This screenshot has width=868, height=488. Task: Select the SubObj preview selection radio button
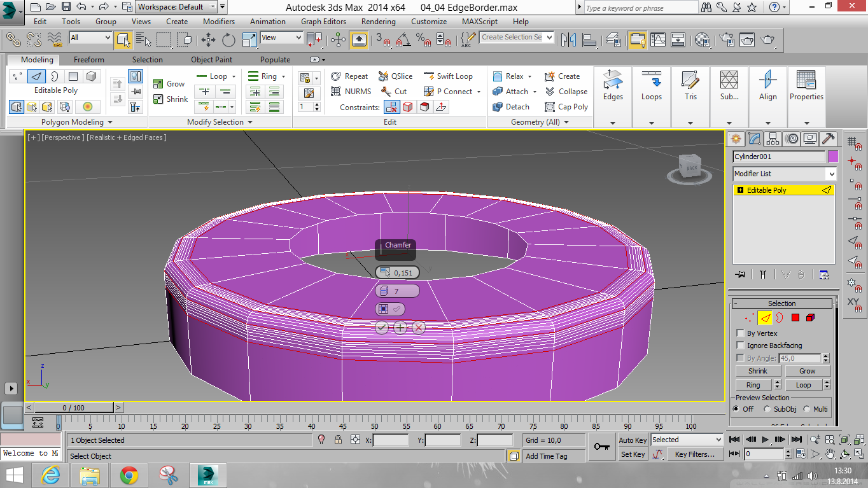[767, 409]
